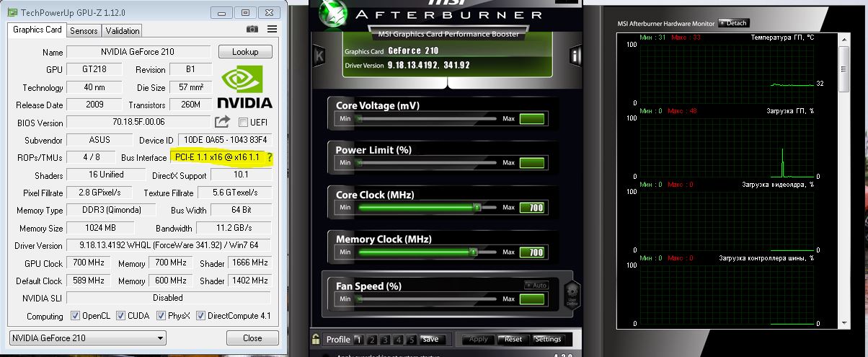The image size is (868, 357).
Task: Click the NVIDIA logo in GPU-Z
Action: click(245, 88)
